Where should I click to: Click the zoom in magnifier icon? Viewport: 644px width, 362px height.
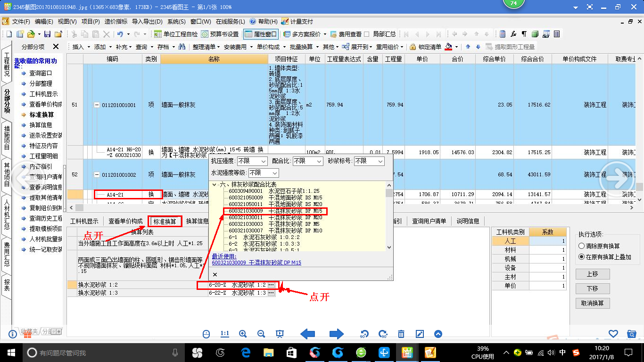pos(243,334)
